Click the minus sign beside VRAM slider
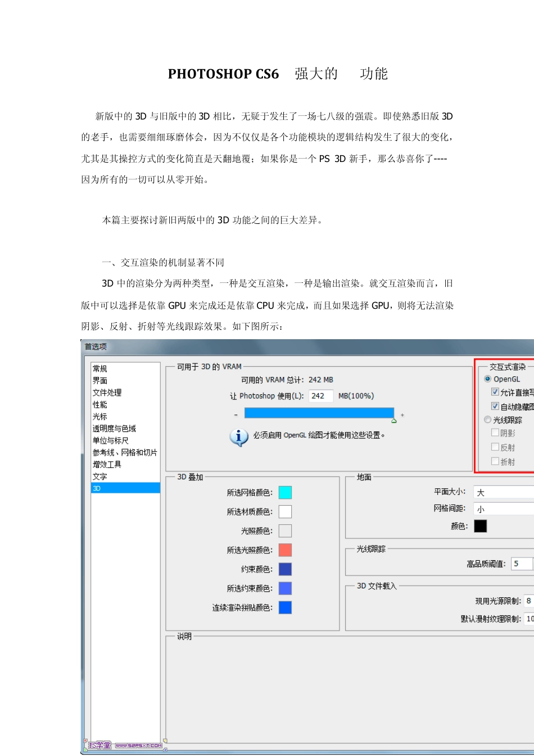 tap(236, 415)
